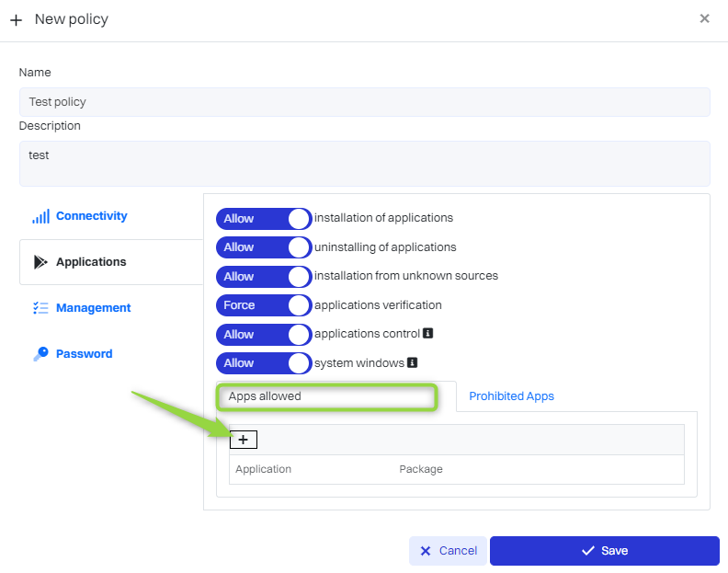Open the Management section
This screenshot has width=728, height=573.
(x=93, y=308)
